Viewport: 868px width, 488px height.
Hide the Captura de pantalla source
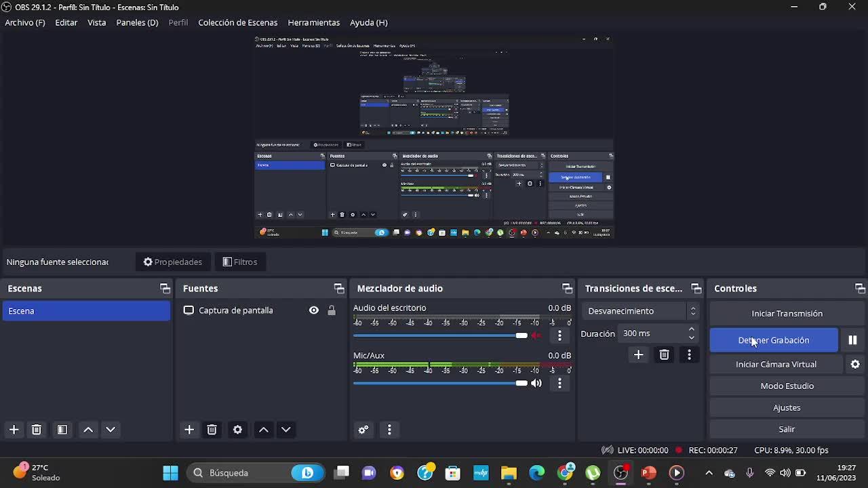click(x=313, y=310)
